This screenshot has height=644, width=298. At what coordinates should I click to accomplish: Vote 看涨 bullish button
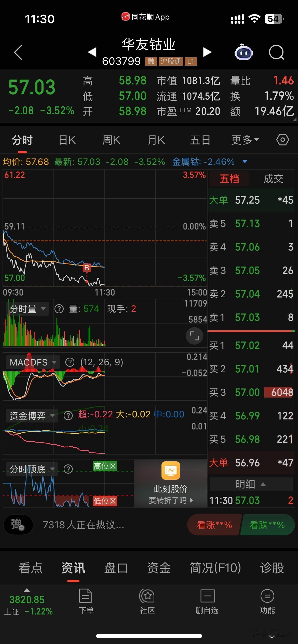[x=214, y=525]
